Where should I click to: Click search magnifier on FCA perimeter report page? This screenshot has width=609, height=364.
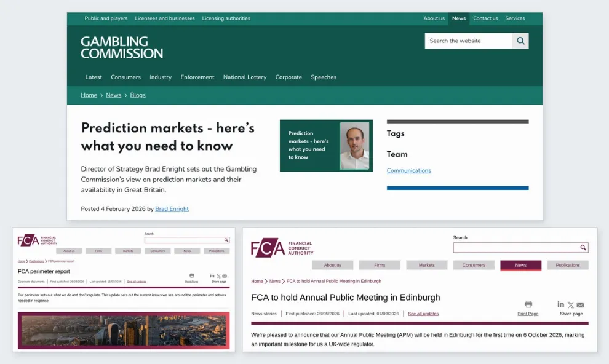coord(226,240)
